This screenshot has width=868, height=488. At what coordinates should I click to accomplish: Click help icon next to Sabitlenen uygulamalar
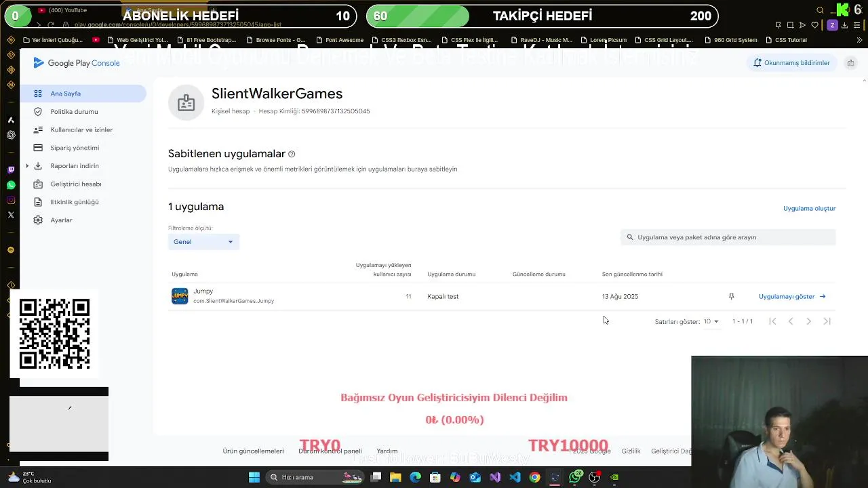[292, 155]
